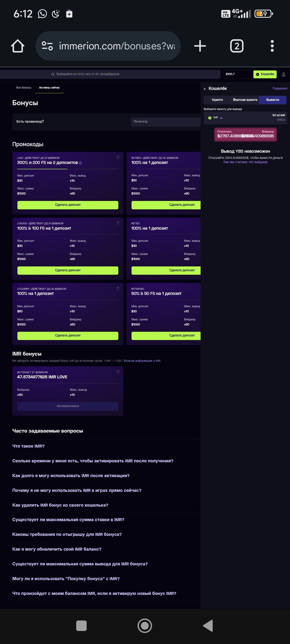Image resolution: width=290 pixels, height=644 pixels.
Task: Open the browser three-dot menu
Action: [272, 46]
